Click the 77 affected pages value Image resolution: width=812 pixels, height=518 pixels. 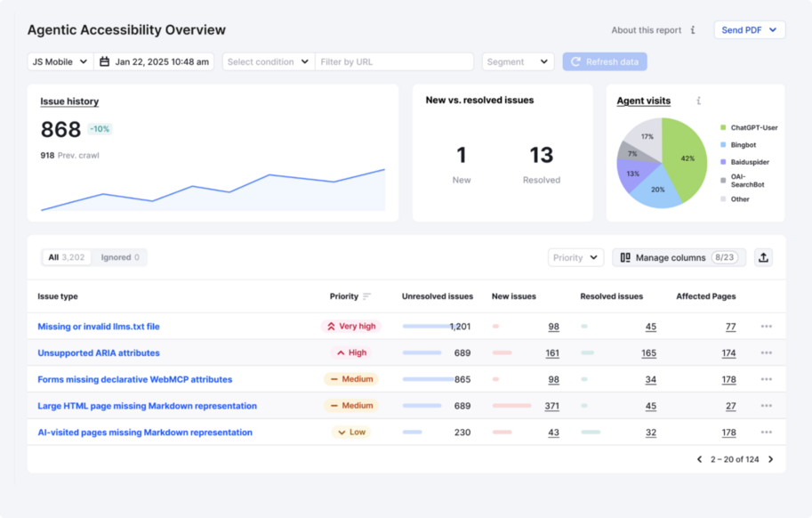(x=731, y=327)
